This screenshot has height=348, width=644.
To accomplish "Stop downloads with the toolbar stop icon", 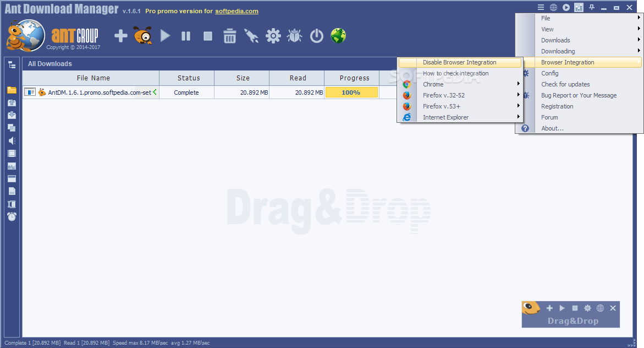I will click(208, 36).
